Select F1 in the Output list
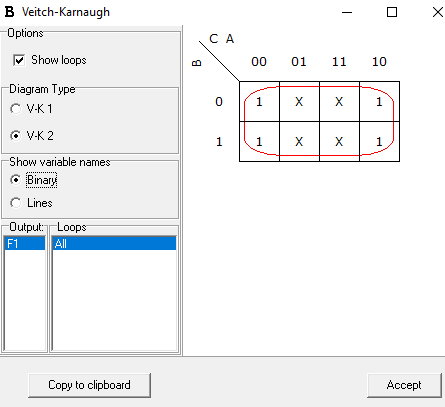The image size is (445, 407). click(x=25, y=244)
